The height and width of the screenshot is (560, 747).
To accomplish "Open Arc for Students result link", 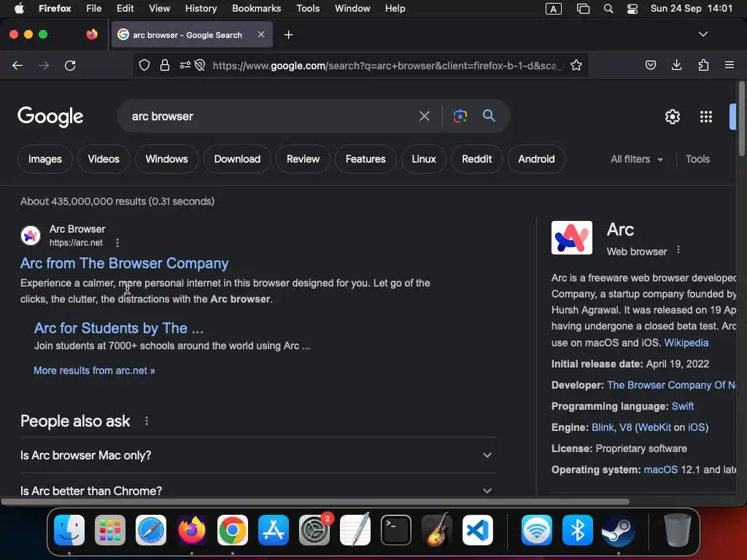I will click(119, 328).
